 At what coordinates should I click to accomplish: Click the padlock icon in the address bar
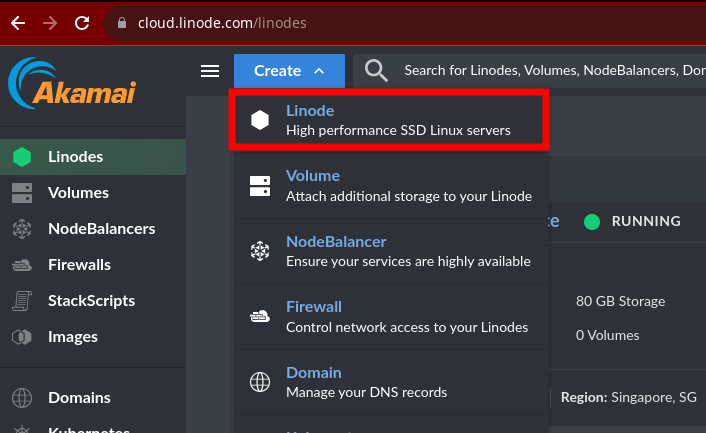coord(122,23)
